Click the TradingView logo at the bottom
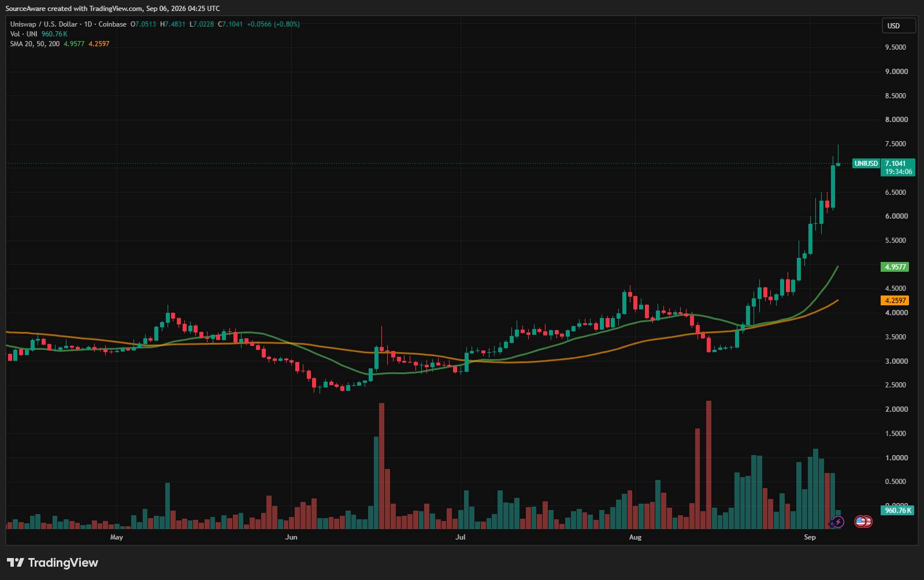 tap(53, 563)
